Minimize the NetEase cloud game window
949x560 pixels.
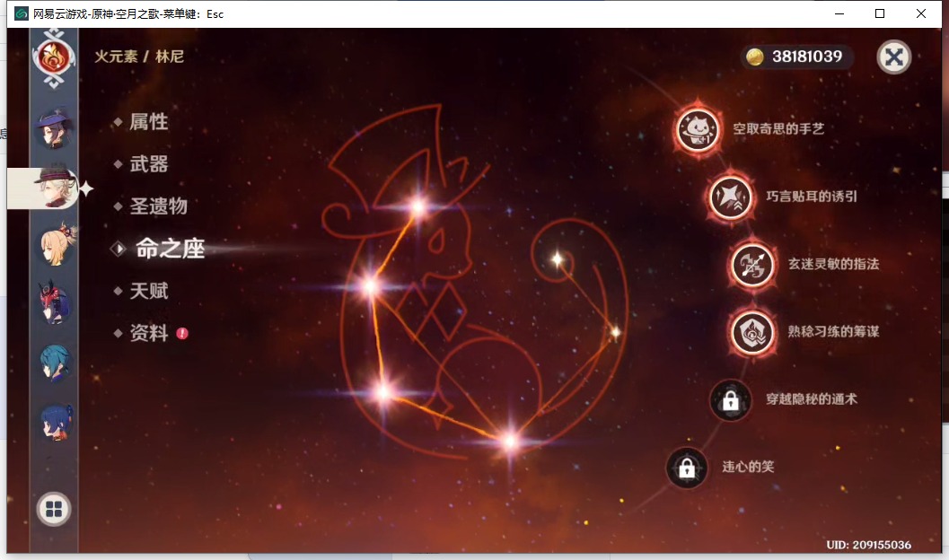pyautogui.click(x=839, y=13)
